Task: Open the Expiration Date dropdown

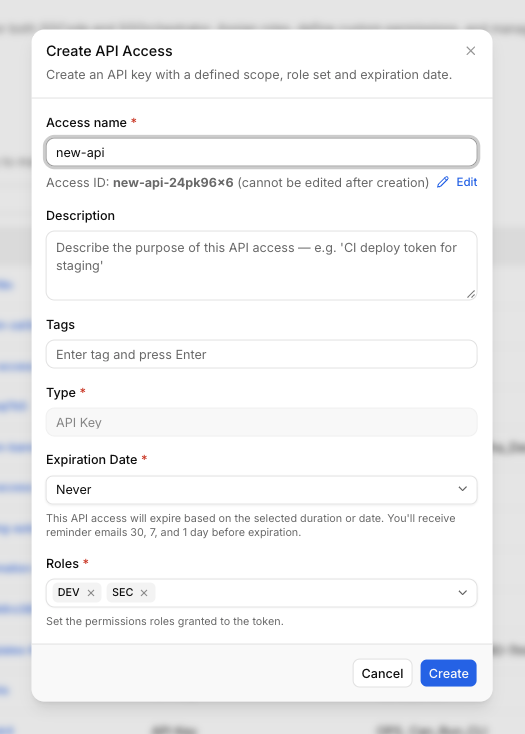Action: click(262, 490)
